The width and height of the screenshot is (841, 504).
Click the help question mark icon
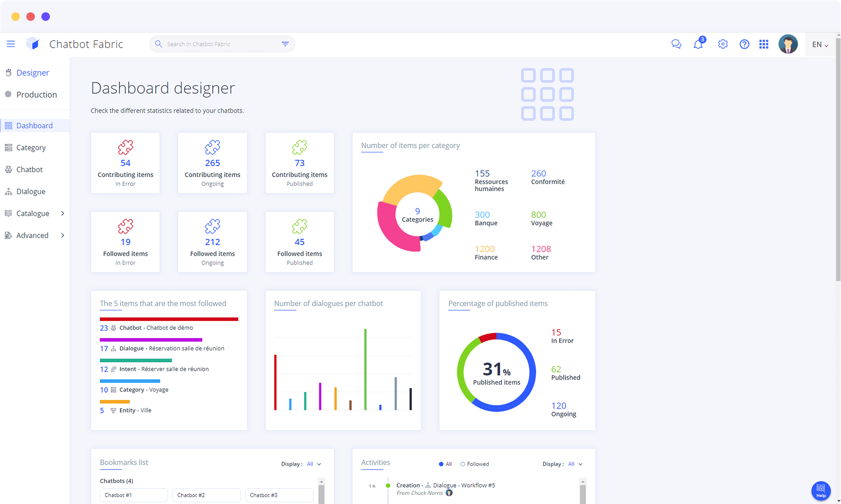click(744, 44)
